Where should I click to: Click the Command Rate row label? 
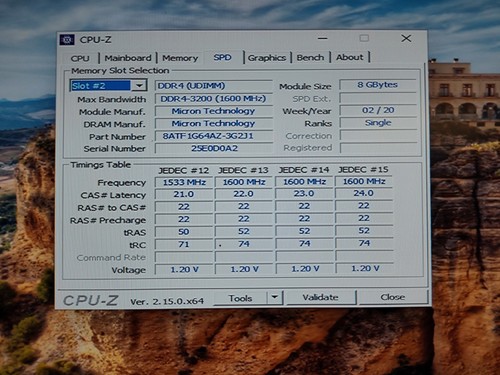[x=111, y=258]
